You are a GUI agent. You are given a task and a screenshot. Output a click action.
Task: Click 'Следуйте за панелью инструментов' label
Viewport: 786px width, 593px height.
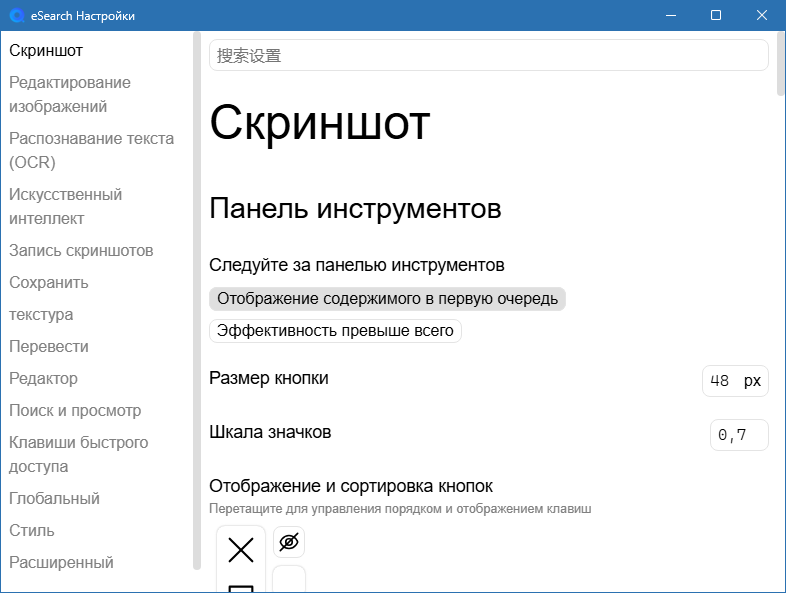tap(356, 265)
